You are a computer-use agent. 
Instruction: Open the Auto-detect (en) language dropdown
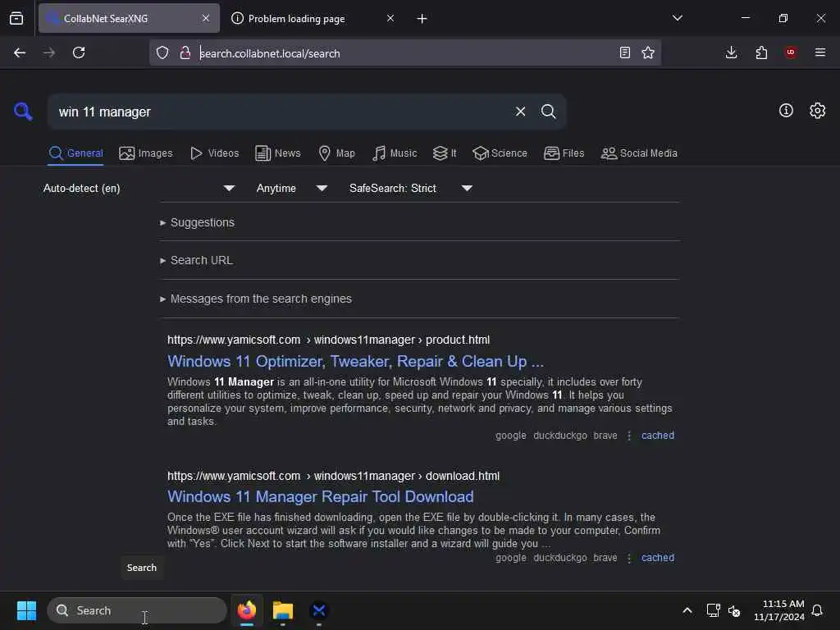pos(139,188)
